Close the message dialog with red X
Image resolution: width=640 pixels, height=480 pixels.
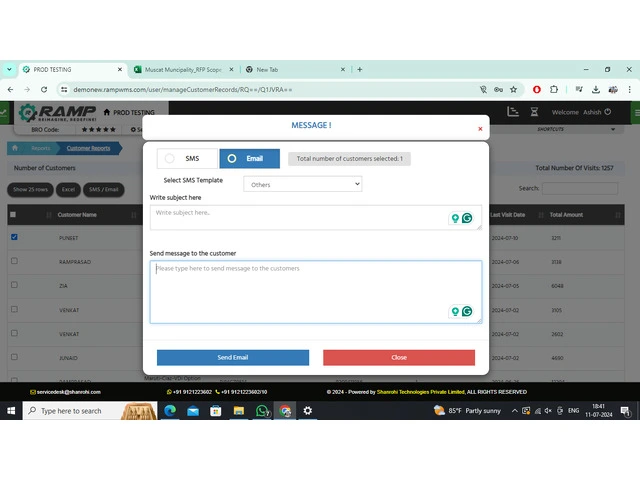[480, 128]
